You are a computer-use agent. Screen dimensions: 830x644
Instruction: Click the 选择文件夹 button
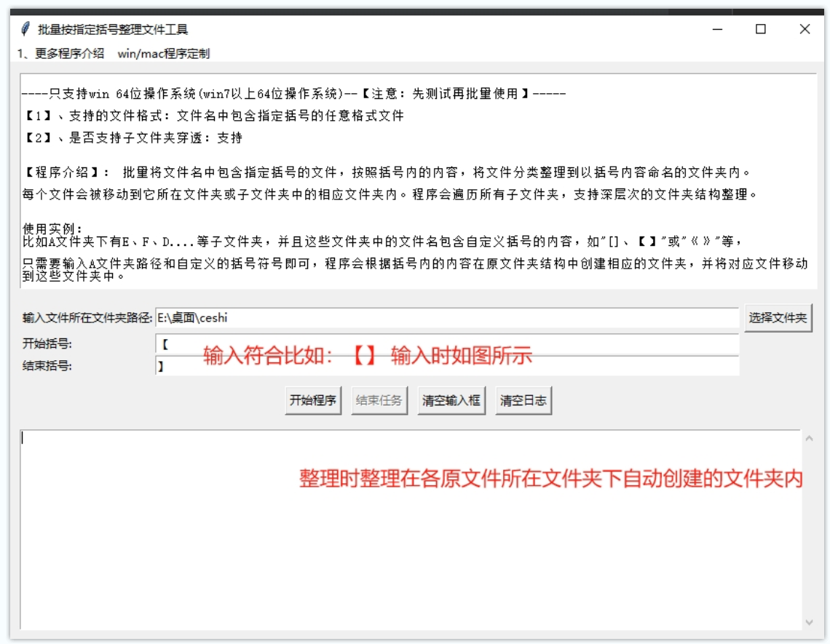[778, 317]
